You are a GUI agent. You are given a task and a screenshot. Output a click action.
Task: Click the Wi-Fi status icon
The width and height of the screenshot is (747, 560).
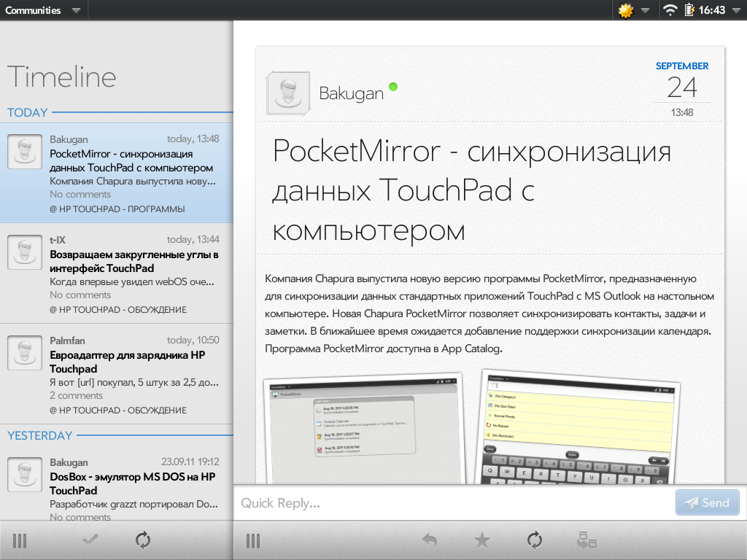tap(670, 10)
